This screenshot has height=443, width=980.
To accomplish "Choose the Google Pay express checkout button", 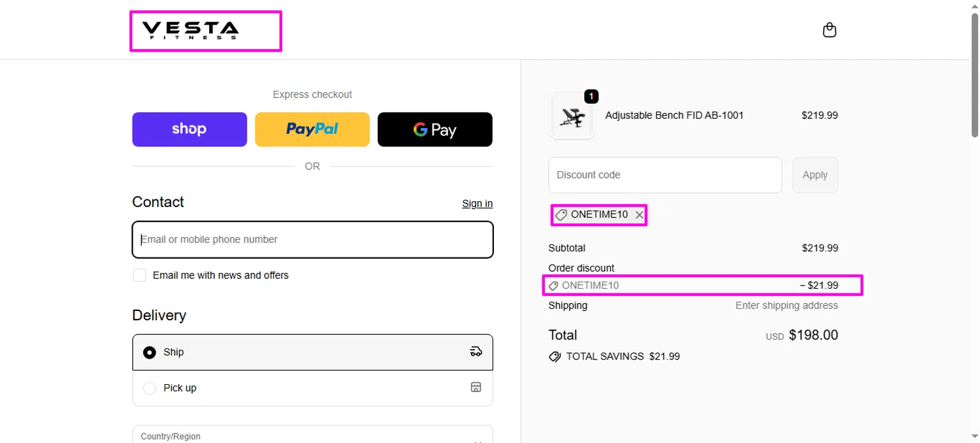I will (x=435, y=129).
